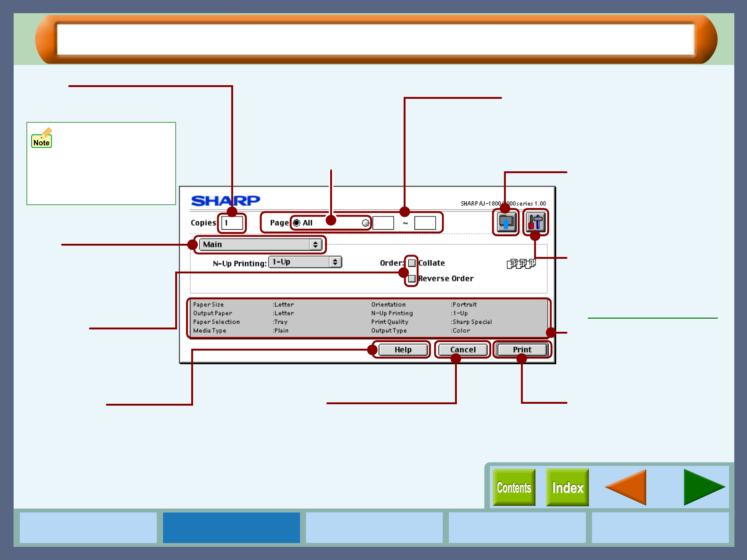
Task: Click the collate page order preview icon
Action: pyautogui.click(x=520, y=264)
